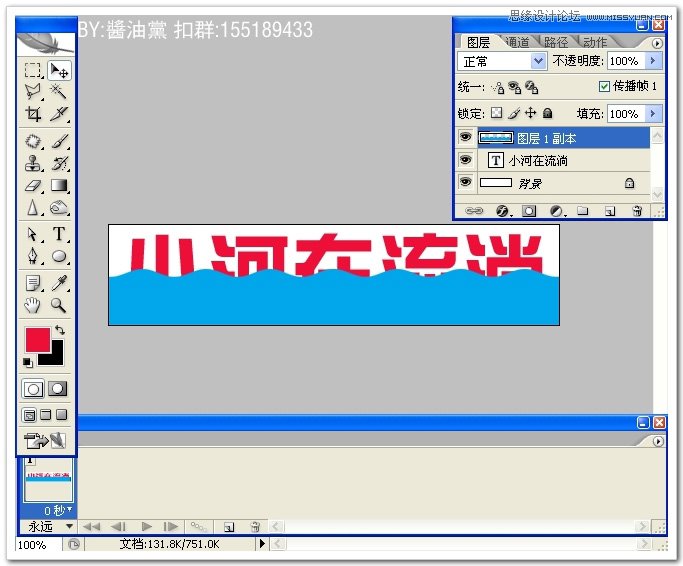Image resolution: width=683 pixels, height=566 pixels.
Task: Select the Move tool
Action: point(59,70)
